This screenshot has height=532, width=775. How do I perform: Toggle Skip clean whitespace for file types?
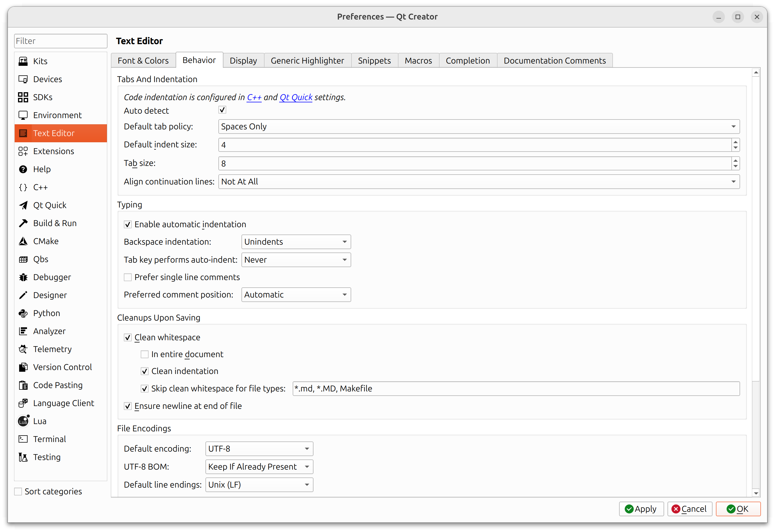point(144,389)
